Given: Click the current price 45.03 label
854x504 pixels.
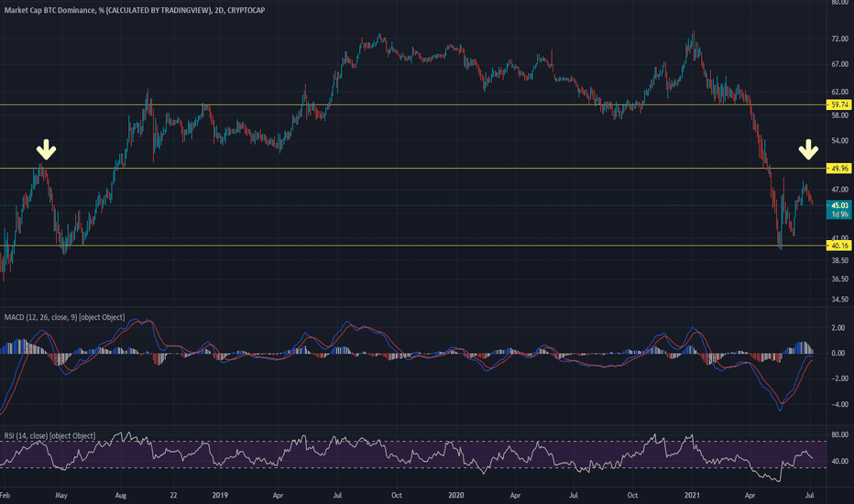Looking at the screenshot, I should [839, 205].
